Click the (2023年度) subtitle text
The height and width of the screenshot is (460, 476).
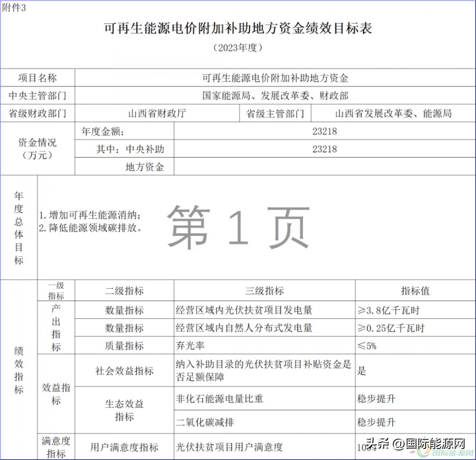(x=237, y=48)
